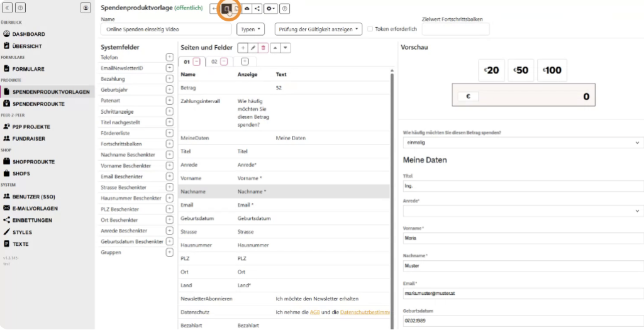This screenshot has height=330, width=644.
Task: Open the Typen dropdown
Action: (250, 29)
